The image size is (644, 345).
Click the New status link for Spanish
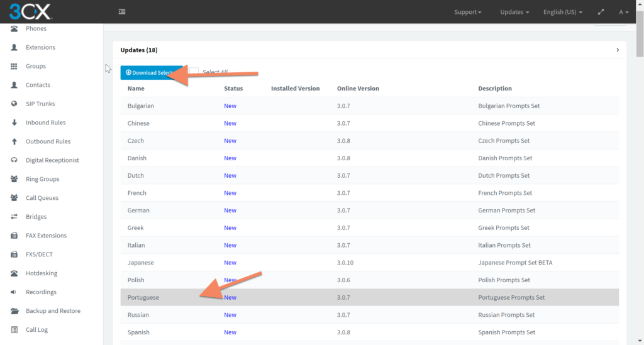point(230,332)
